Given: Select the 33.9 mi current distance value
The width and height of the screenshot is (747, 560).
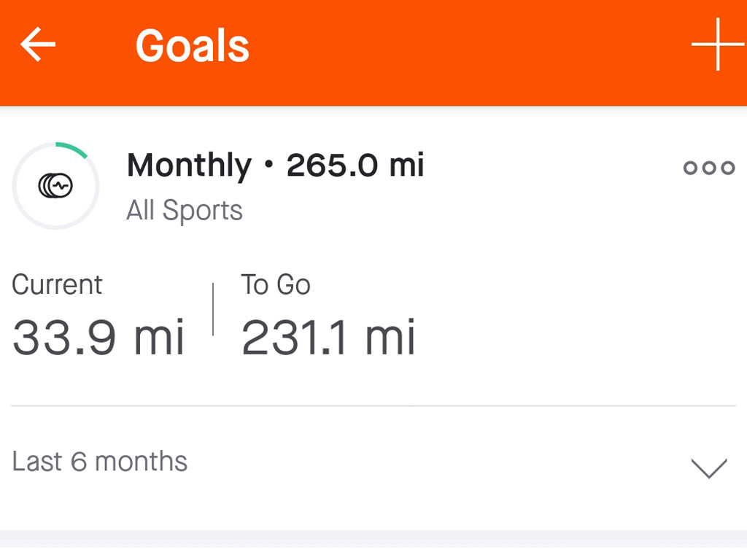Looking at the screenshot, I should click(x=98, y=338).
